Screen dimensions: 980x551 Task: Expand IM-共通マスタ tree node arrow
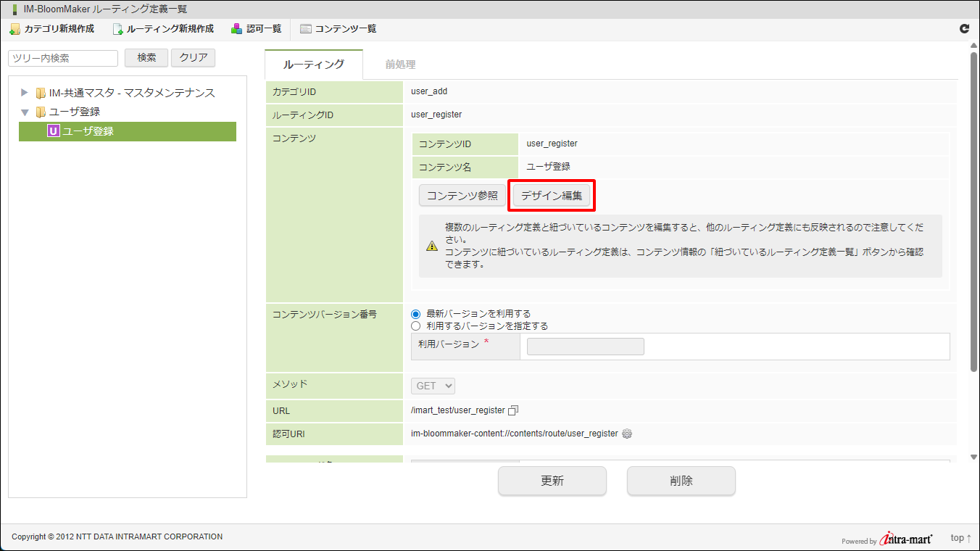click(x=25, y=93)
